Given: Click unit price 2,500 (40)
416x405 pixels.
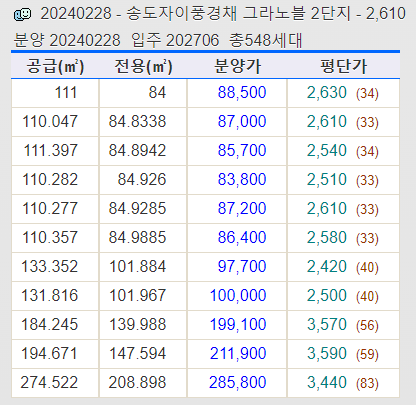Looking at the screenshot, I should 343,296.
